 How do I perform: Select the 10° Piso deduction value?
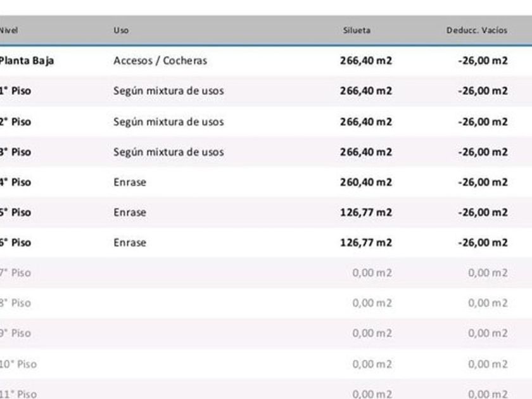488,364
